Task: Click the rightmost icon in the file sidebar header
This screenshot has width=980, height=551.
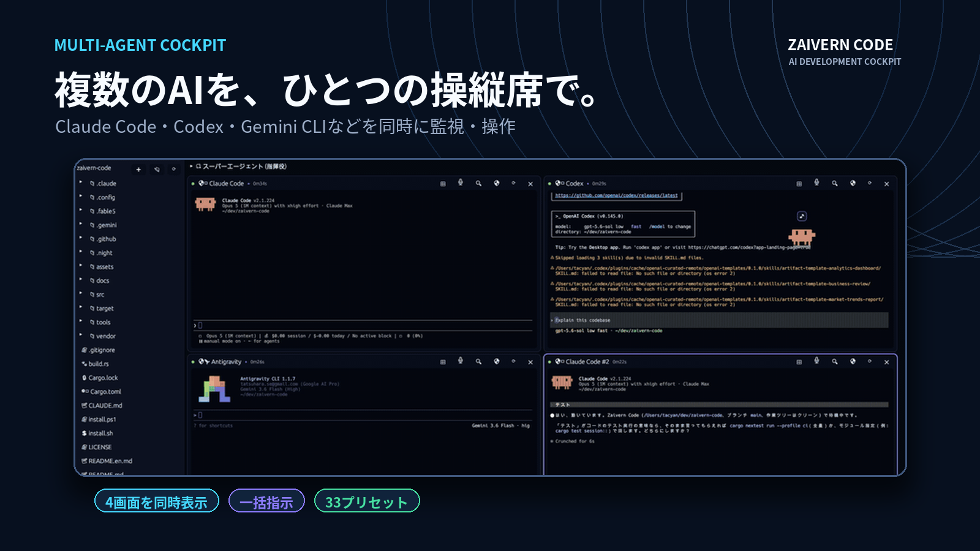Action: pos(174,169)
